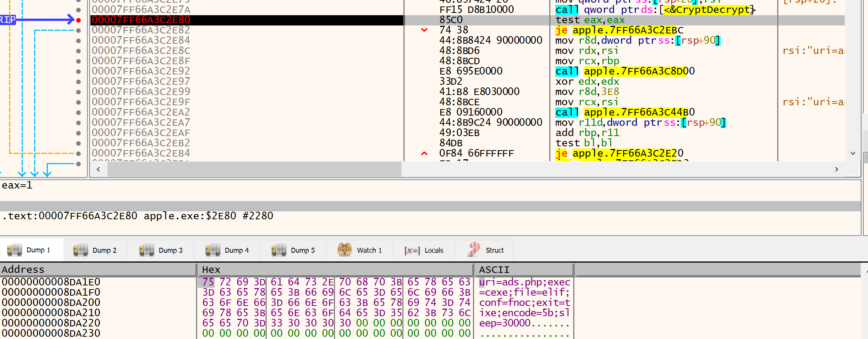Click the add rbp,r11 instruction
Screen dimensions: 868x339
pos(587,133)
